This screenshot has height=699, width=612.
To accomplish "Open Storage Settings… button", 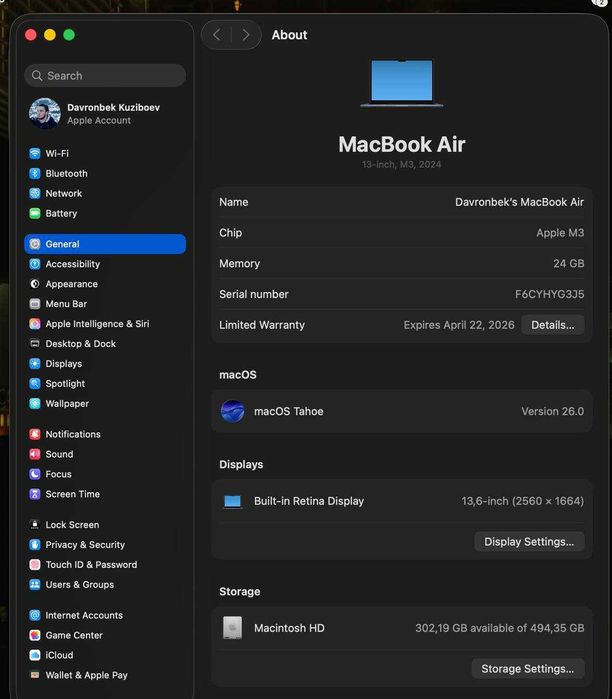I will [528, 669].
